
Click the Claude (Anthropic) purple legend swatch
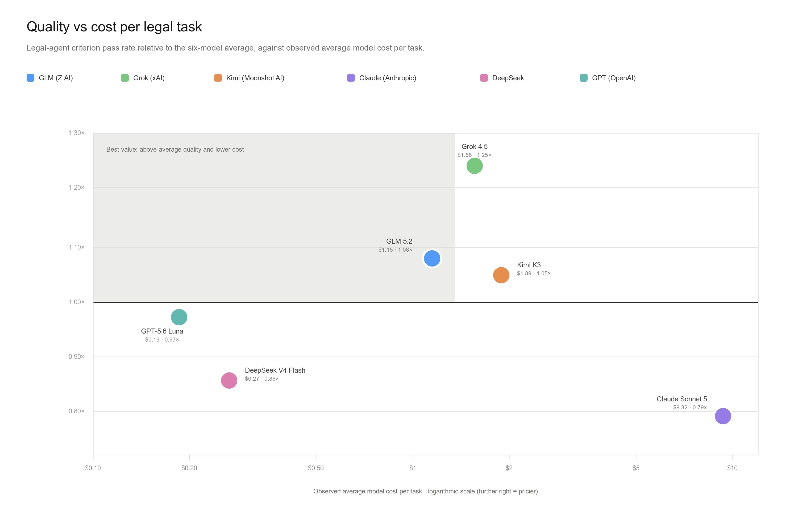click(351, 78)
